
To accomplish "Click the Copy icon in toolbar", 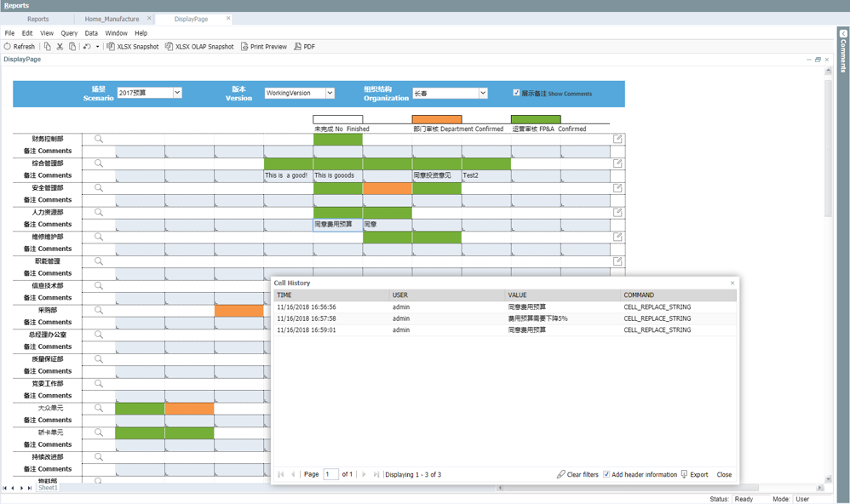I will (x=48, y=47).
